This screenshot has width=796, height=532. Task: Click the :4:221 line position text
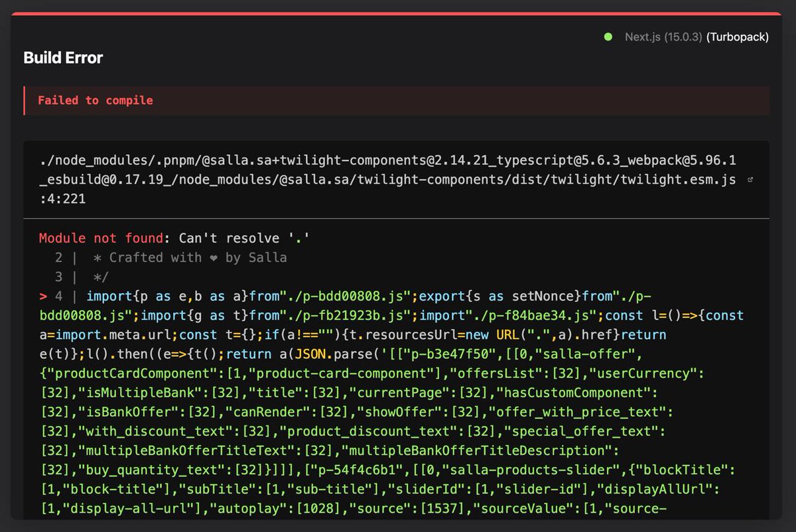click(62, 198)
